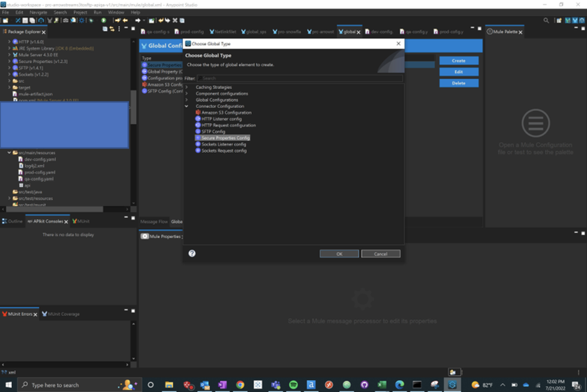The image size is (587, 392).
Task: Click the Windows Start button
Action: tap(8, 385)
